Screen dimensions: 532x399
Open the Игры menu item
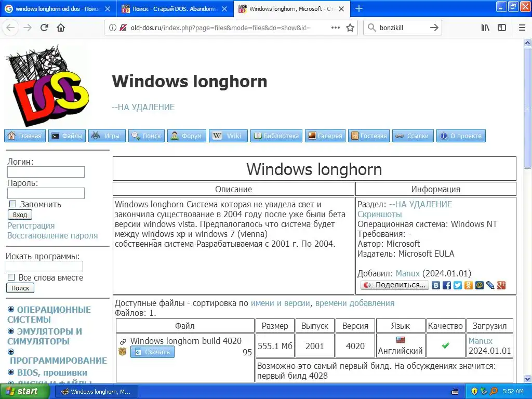(x=107, y=136)
